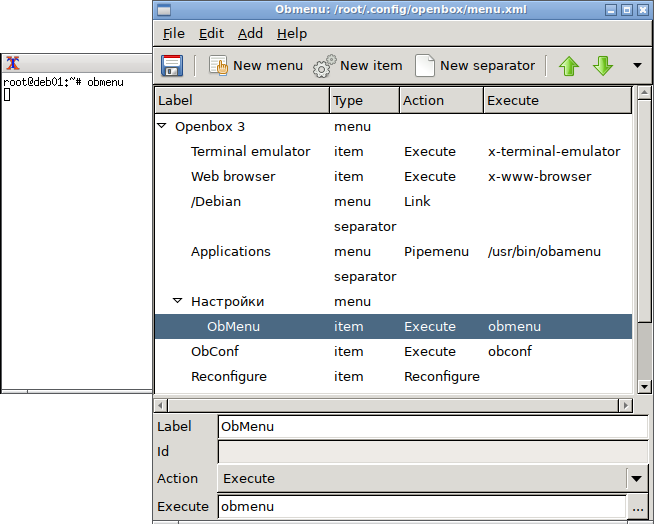Click the Action column header
Viewport: 654px width, 524px height.
442,100
